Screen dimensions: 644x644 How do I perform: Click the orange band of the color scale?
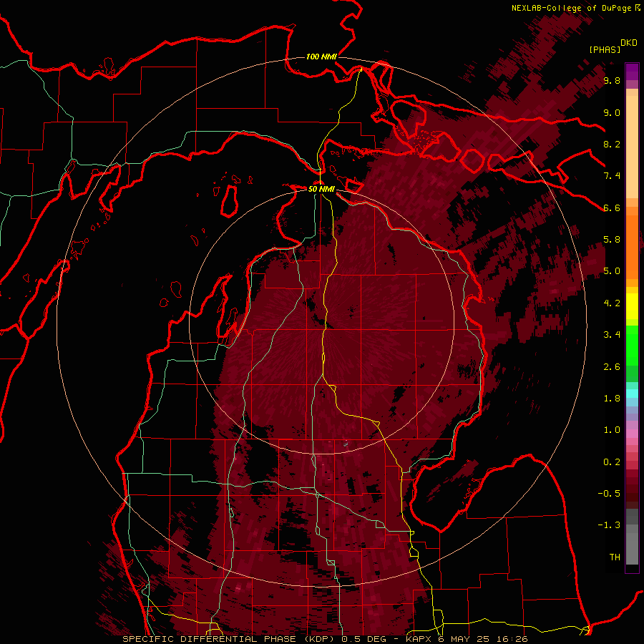tap(632, 248)
